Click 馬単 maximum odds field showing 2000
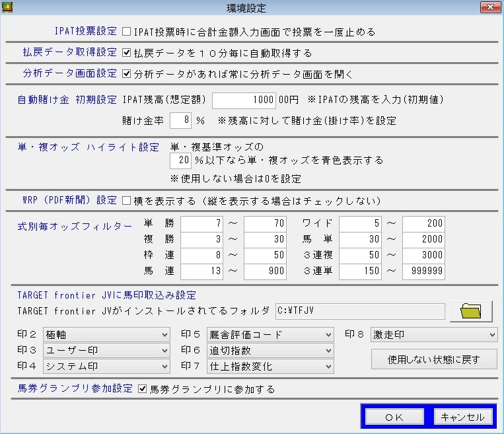This screenshot has height=434, width=504. coord(423,239)
